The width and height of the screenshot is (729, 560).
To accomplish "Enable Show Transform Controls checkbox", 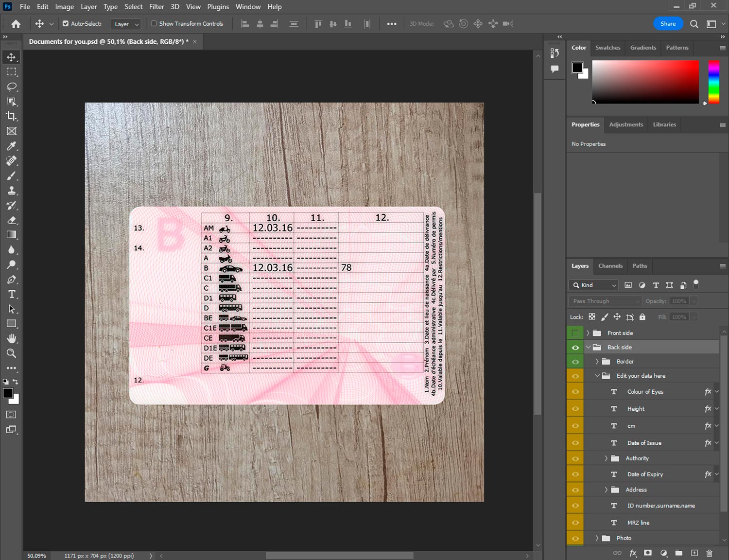I will pos(154,23).
